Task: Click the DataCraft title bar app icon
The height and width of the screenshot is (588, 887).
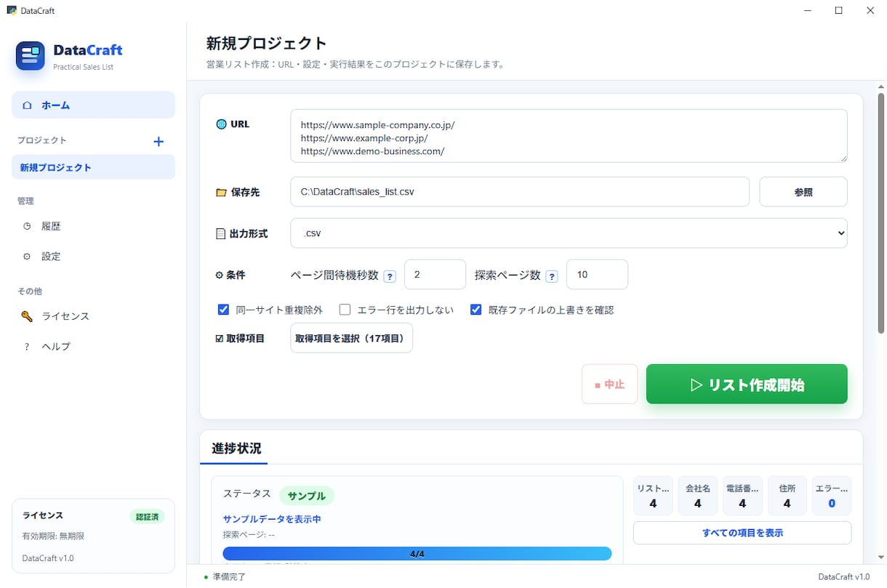Action: coord(12,11)
